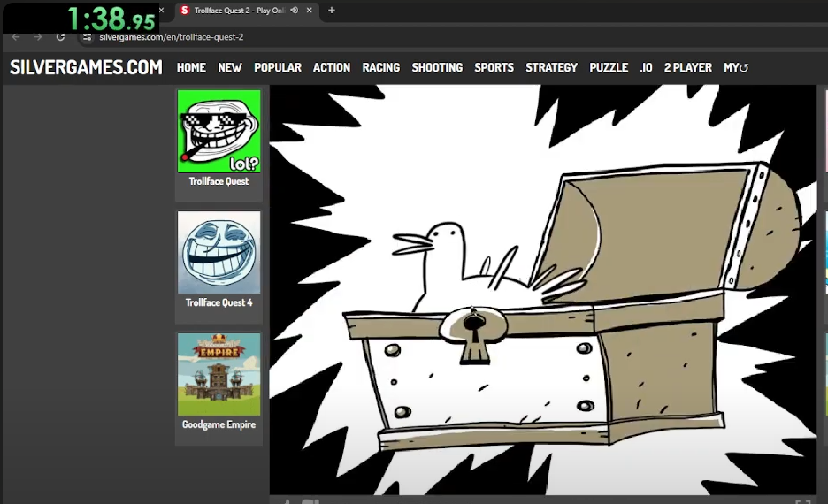Viewport: 828px width, 504px height.
Task: Open site information icon beside the URL
Action: click(x=87, y=37)
